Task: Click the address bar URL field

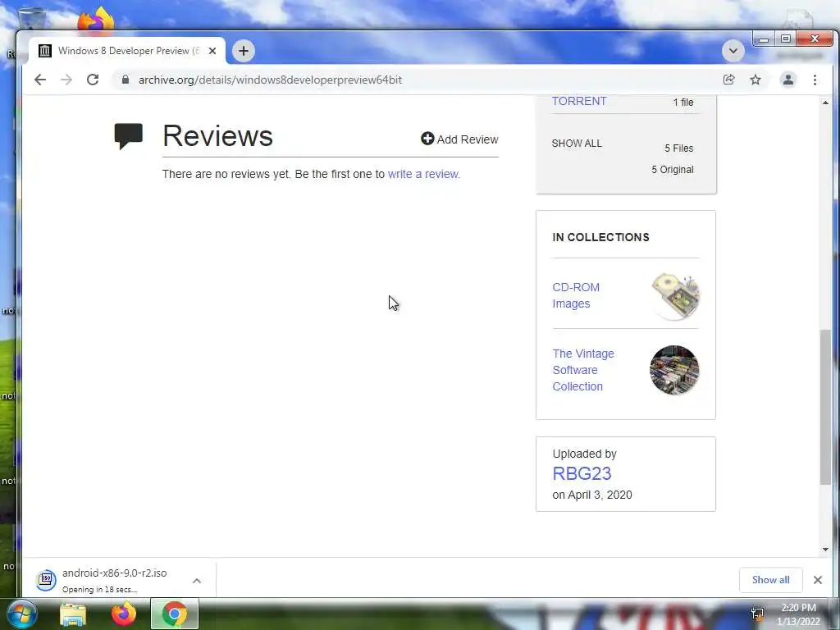Action: click(418, 80)
